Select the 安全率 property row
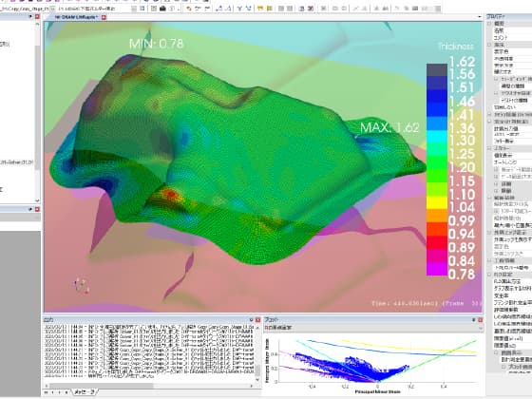 click(512, 295)
